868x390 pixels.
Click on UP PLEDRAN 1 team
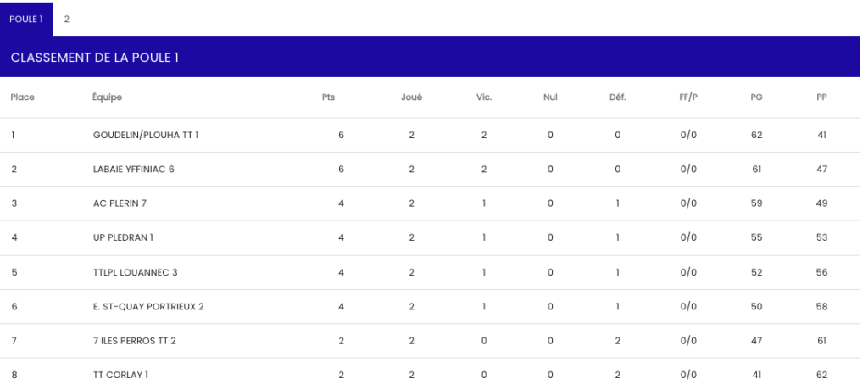pos(123,237)
